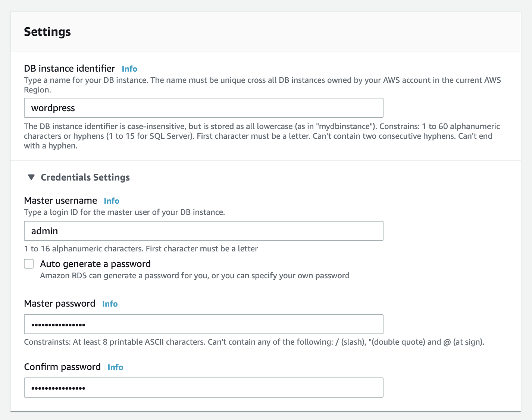
Task: Click the "Master password" label text
Action: [60, 304]
